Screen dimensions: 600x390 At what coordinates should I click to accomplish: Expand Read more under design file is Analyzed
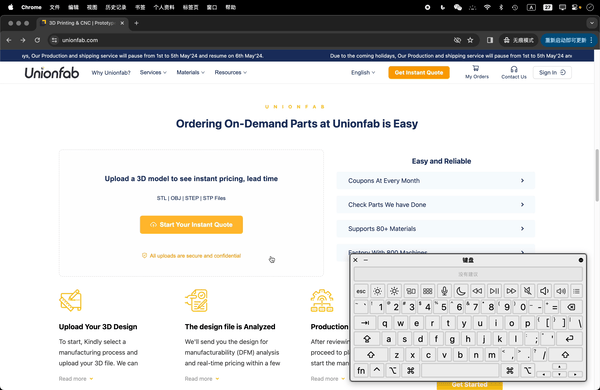click(x=202, y=379)
